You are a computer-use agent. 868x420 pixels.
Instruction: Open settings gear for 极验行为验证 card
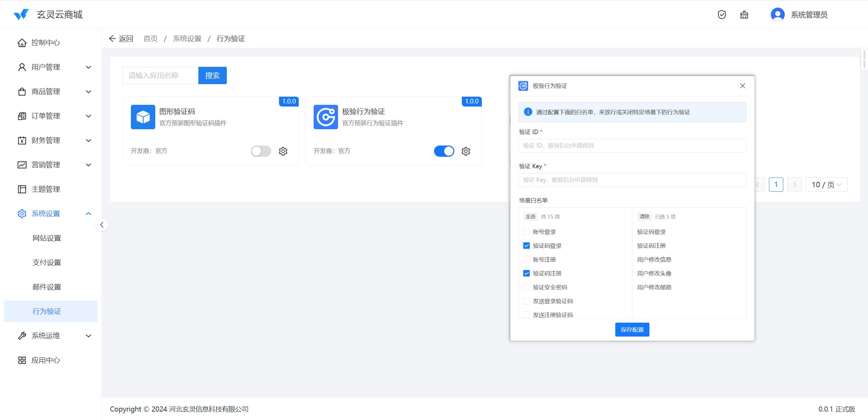click(x=466, y=151)
